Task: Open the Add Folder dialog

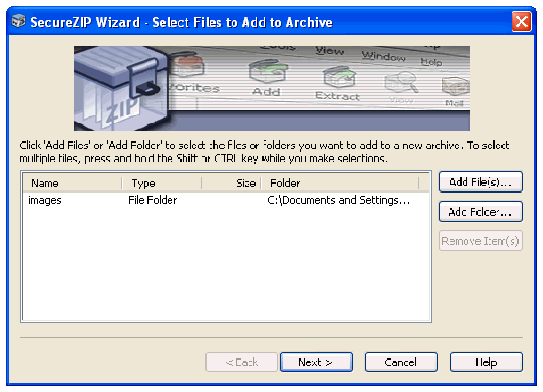Action: [x=480, y=212]
